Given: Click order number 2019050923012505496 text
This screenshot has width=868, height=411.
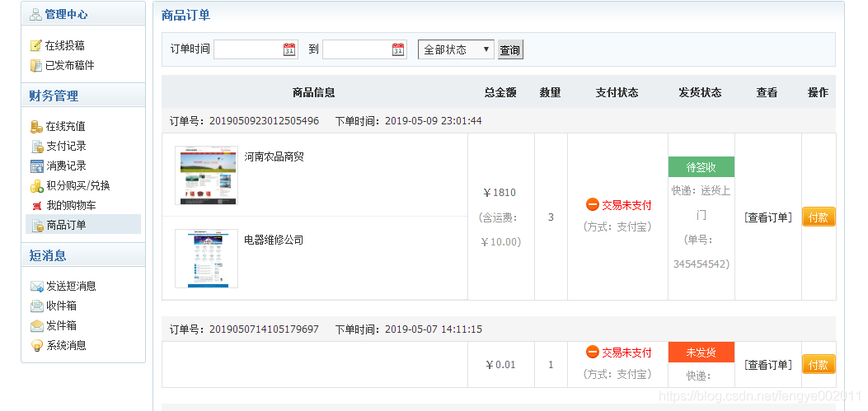Looking at the screenshot, I should click(264, 120).
